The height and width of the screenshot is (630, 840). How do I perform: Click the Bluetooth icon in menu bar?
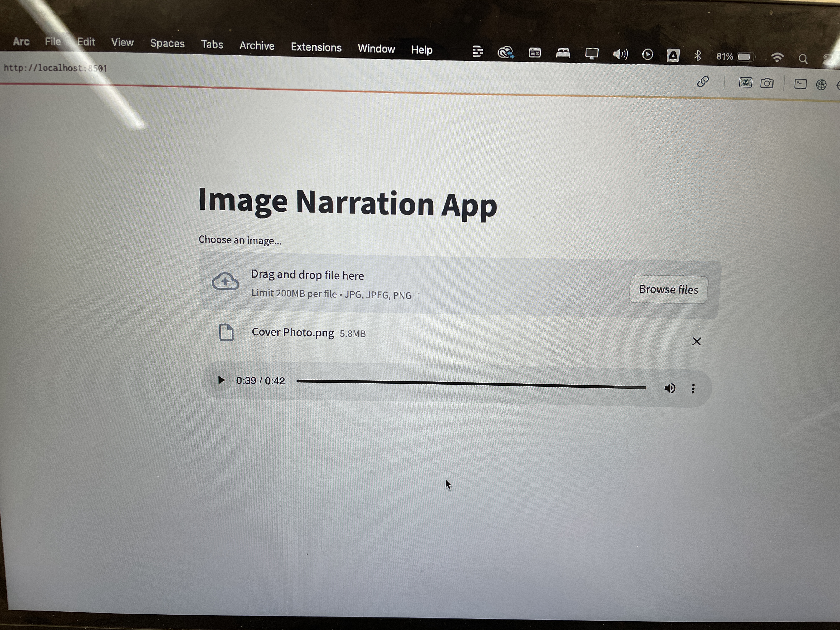coord(697,56)
